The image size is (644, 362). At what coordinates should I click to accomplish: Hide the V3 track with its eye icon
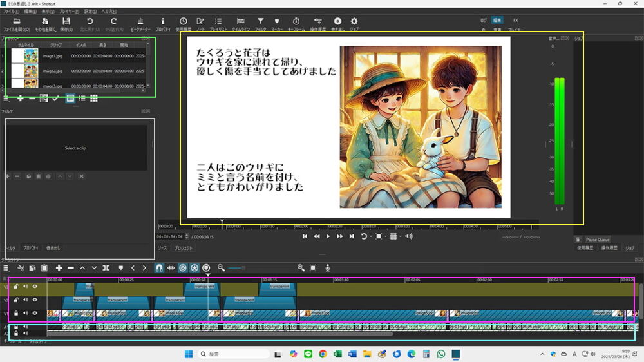click(35, 287)
